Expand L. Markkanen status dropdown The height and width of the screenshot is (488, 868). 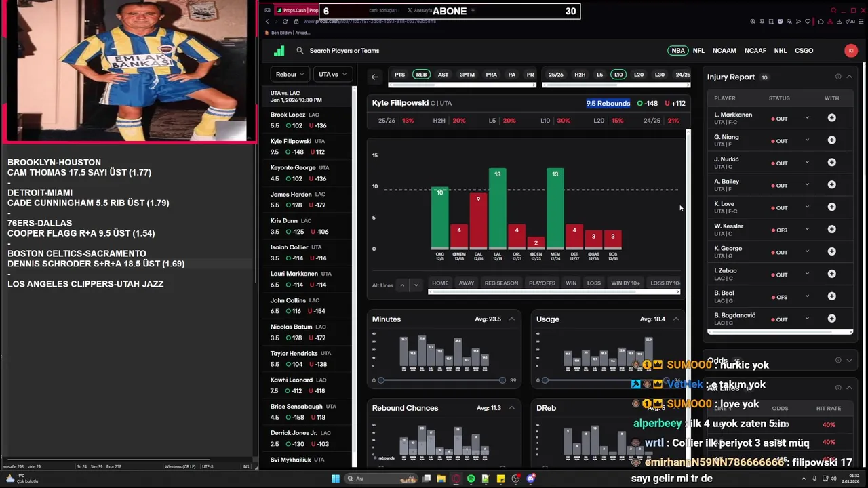807,118
